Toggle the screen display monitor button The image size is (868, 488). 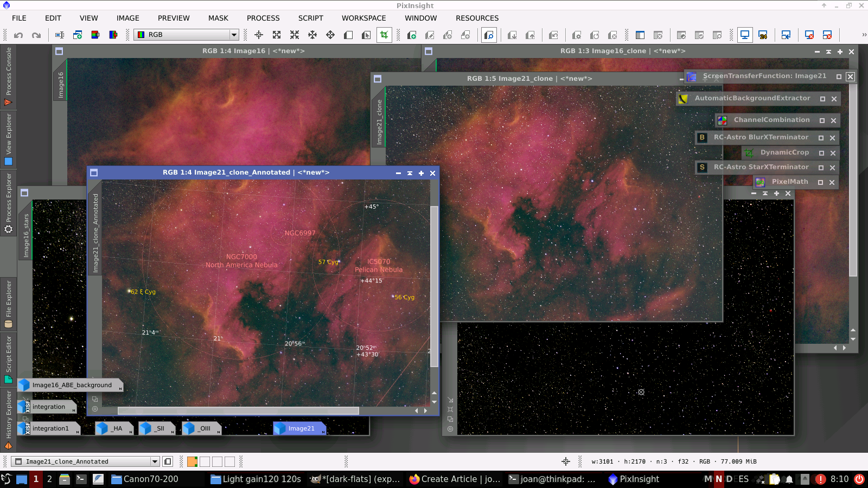tap(745, 35)
